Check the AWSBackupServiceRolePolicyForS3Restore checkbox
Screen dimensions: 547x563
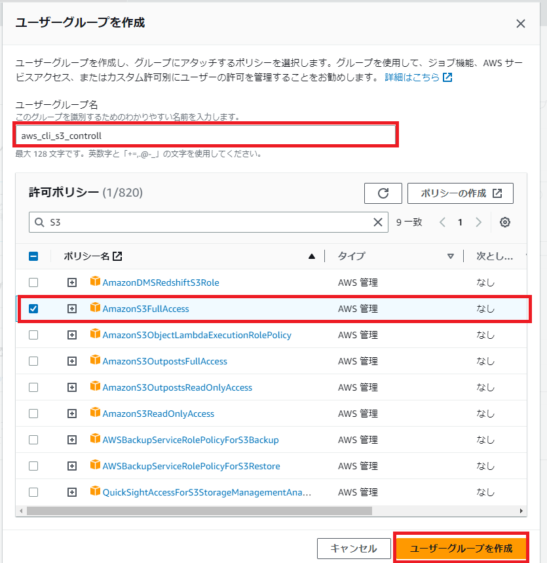coord(33,466)
